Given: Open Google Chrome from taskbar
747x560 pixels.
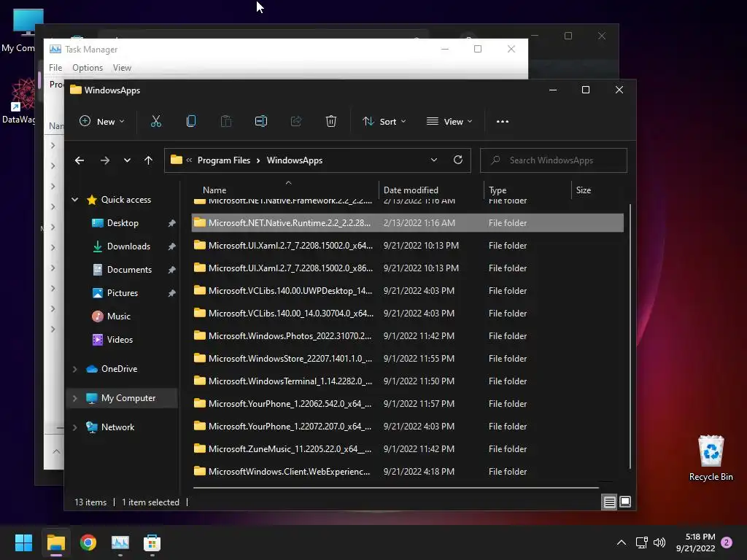Looking at the screenshot, I should click(x=88, y=542).
